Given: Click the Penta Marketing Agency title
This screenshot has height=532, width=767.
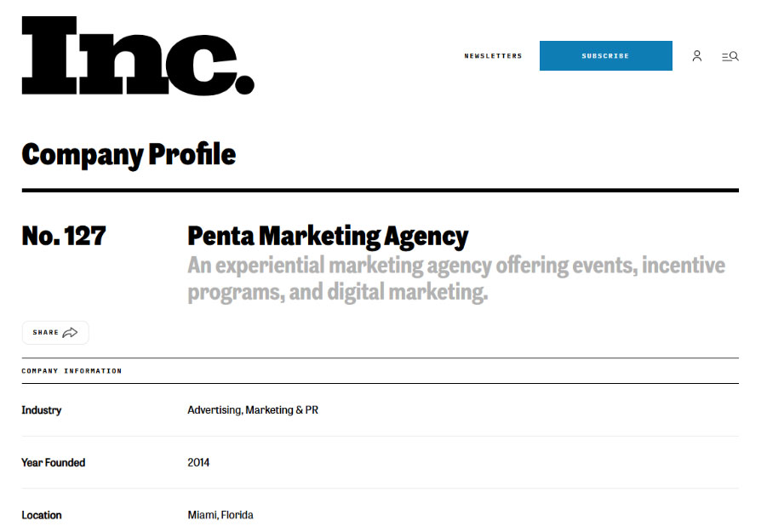Looking at the screenshot, I should [x=328, y=236].
